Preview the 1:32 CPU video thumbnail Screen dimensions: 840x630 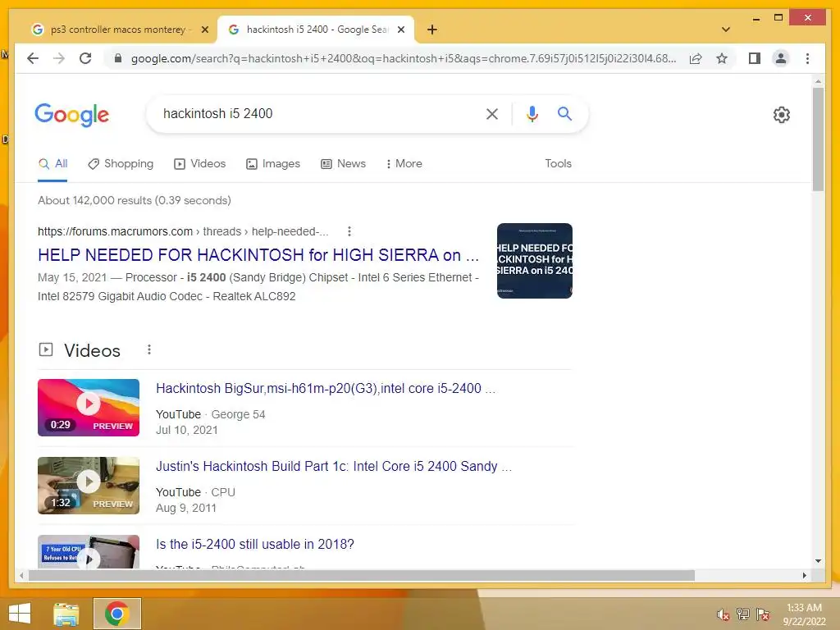click(x=89, y=486)
